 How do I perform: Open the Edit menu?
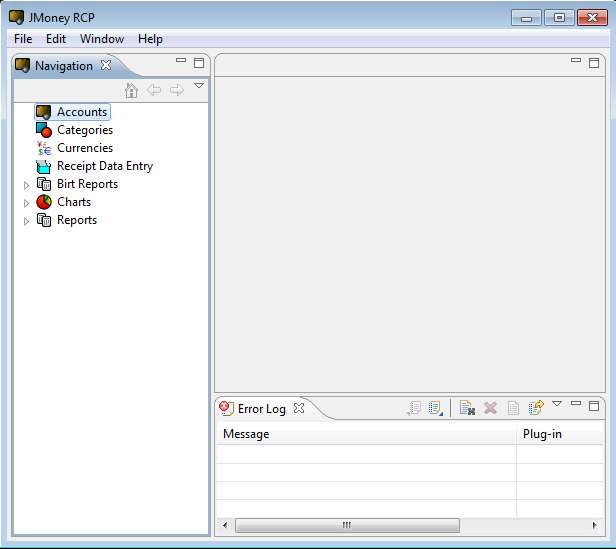point(56,39)
